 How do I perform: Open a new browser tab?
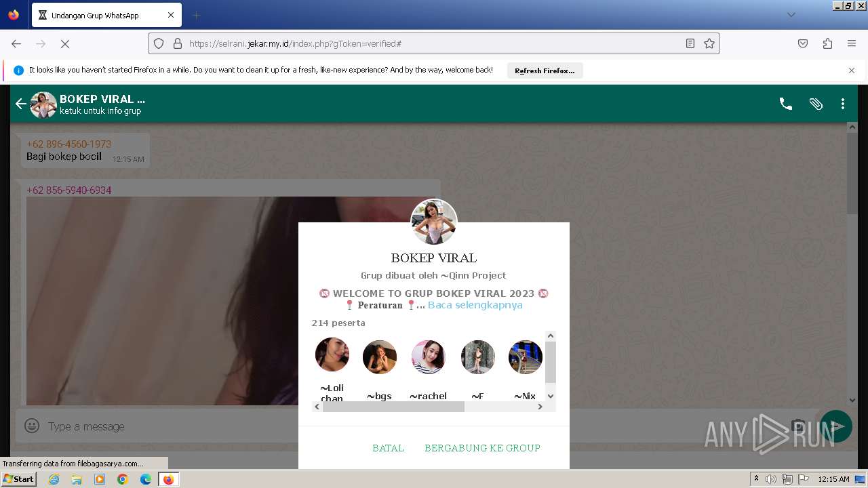point(197,15)
